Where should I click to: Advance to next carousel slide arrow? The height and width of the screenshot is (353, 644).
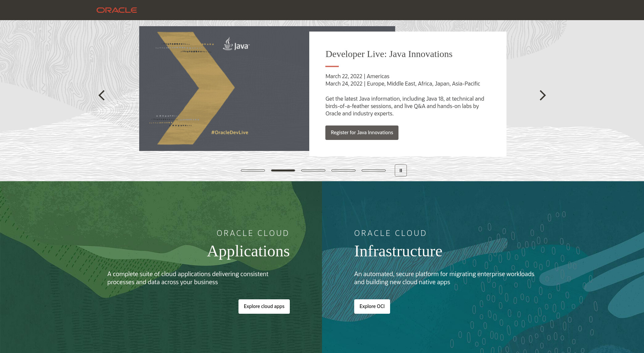[542, 95]
